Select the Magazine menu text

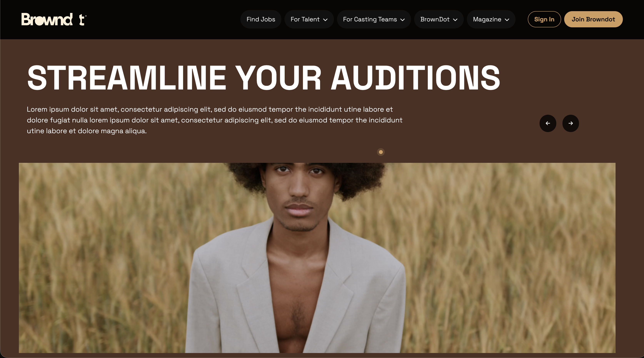(x=487, y=19)
